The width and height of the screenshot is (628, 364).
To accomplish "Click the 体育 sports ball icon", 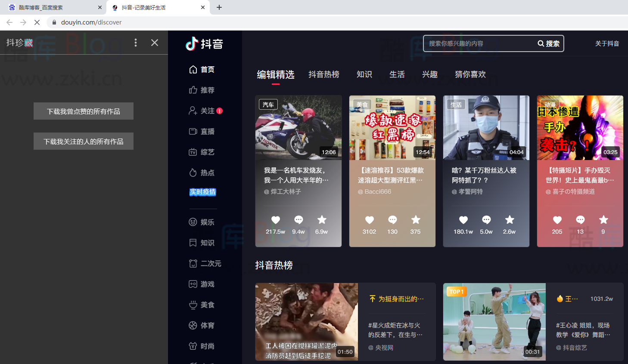I will 192,325.
